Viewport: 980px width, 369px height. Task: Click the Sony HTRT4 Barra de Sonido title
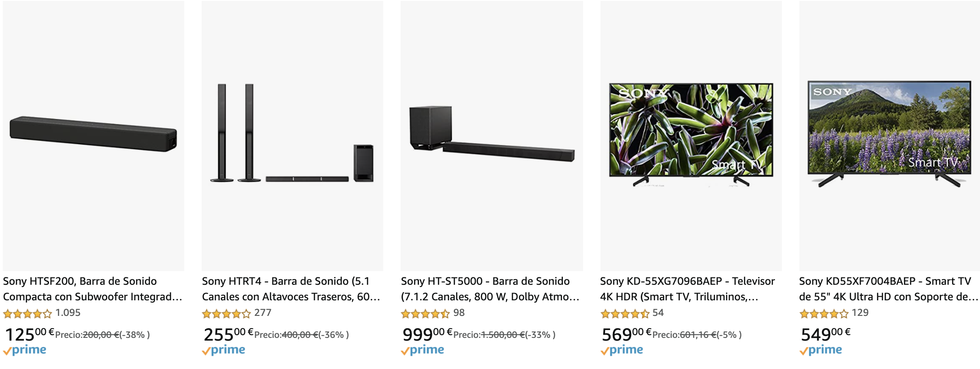tap(291, 289)
